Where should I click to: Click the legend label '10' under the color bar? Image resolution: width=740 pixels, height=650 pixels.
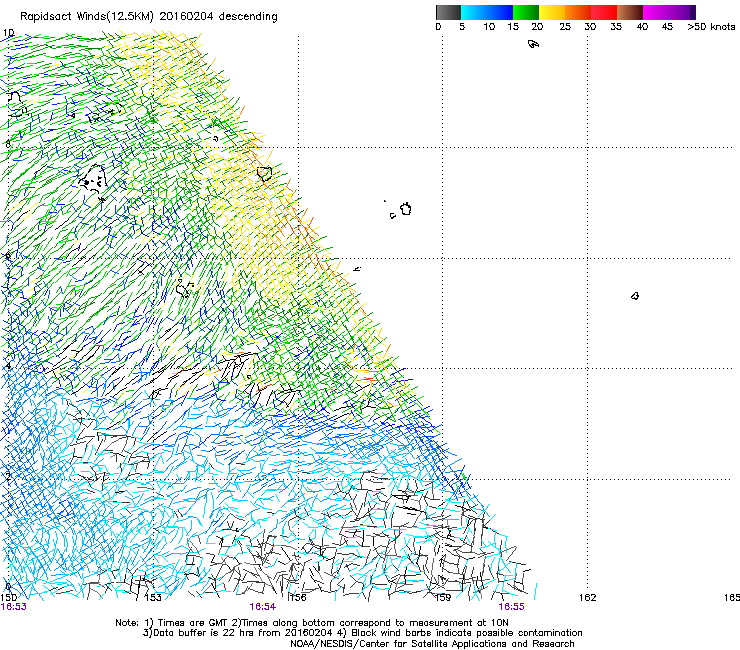coord(489,27)
